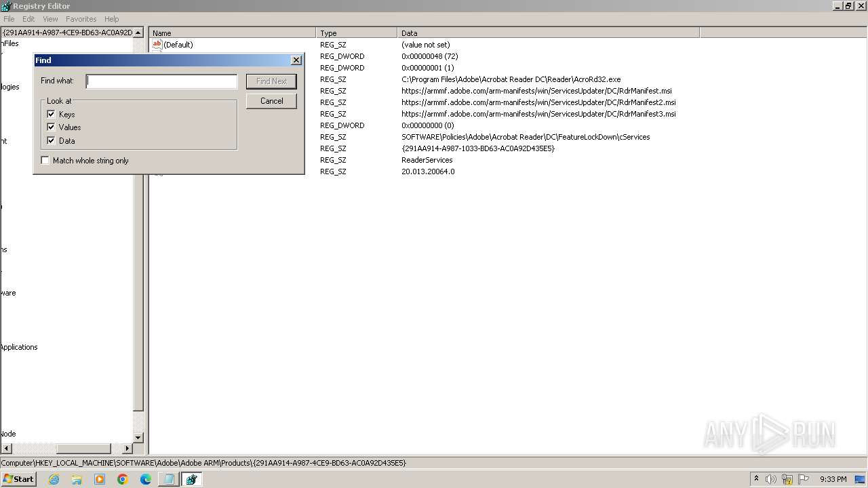
Task: Select the {291AA914-A987-1033...} data value
Action: pyautogui.click(x=477, y=148)
